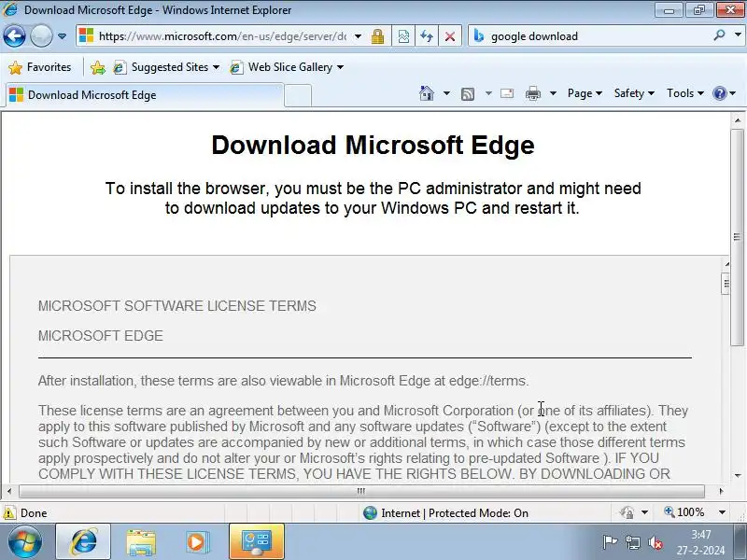
Task: Click the Print icon
Action: (533, 93)
